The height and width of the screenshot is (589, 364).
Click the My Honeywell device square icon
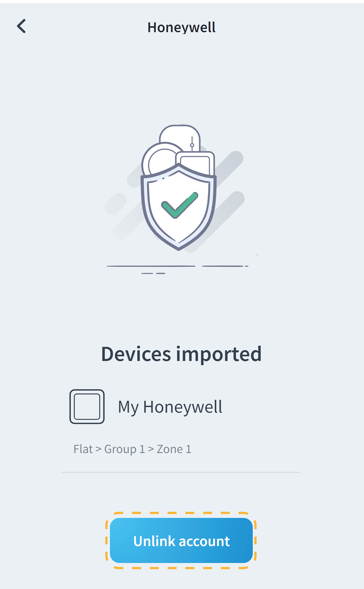(x=87, y=406)
